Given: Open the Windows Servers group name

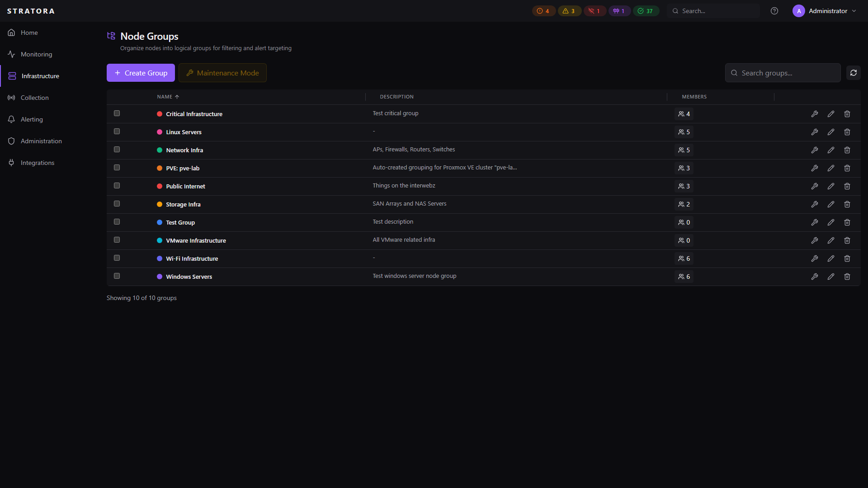Looking at the screenshot, I should point(189,277).
